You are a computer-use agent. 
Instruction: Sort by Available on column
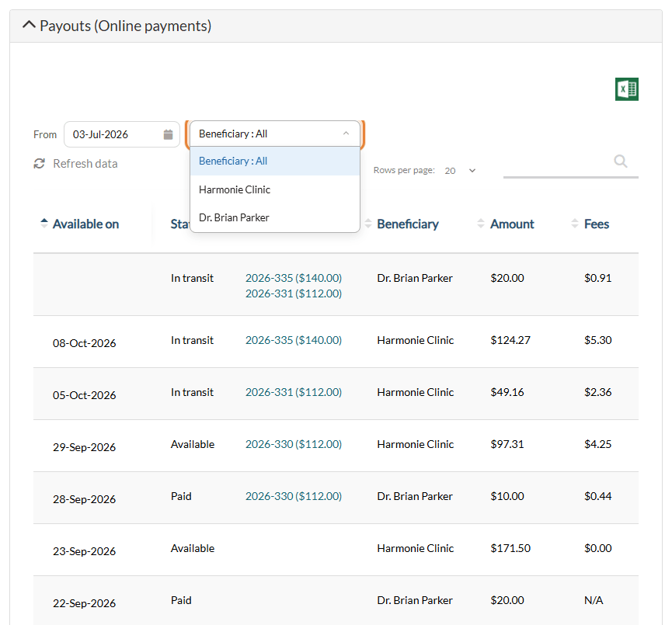click(44, 223)
